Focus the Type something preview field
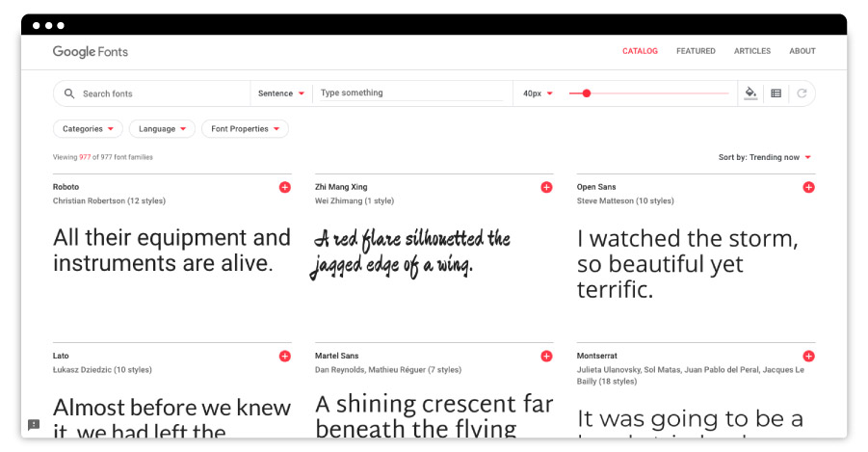Screen dimensions: 868x452 [x=411, y=93]
